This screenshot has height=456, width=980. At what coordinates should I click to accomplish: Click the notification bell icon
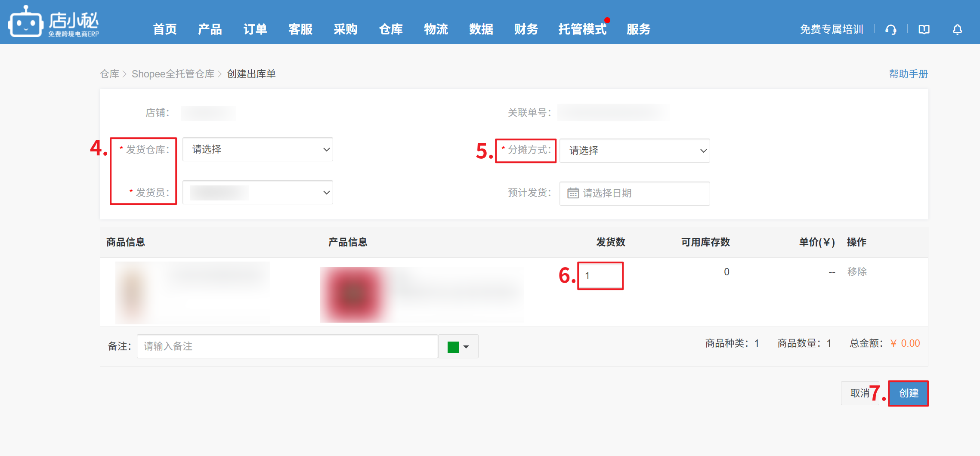pyautogui.click(x=957, y=29)
